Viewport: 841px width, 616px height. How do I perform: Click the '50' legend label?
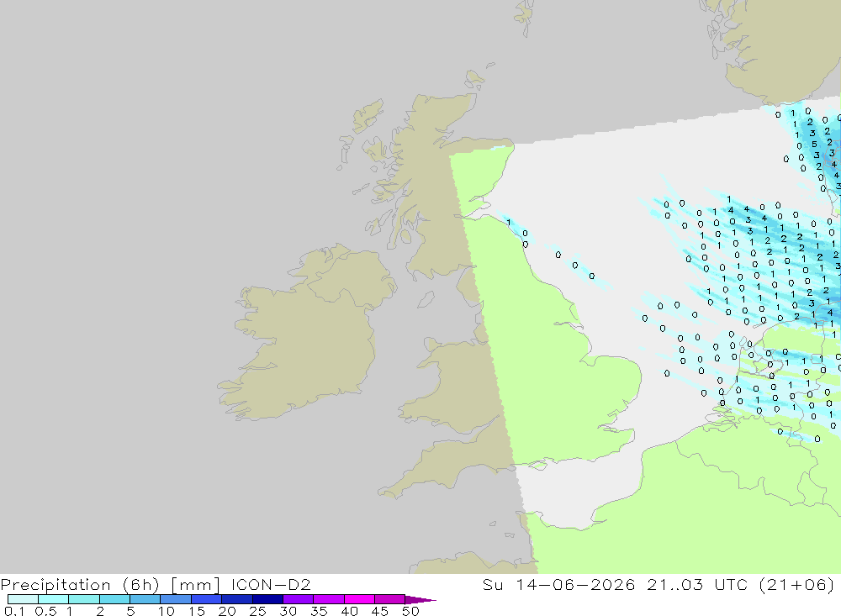coord(410,611)
